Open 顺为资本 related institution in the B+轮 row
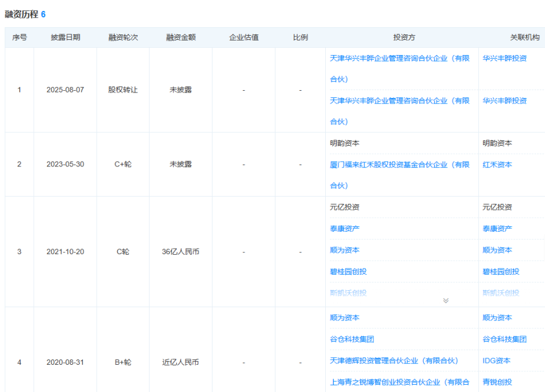 pos(497,318)
